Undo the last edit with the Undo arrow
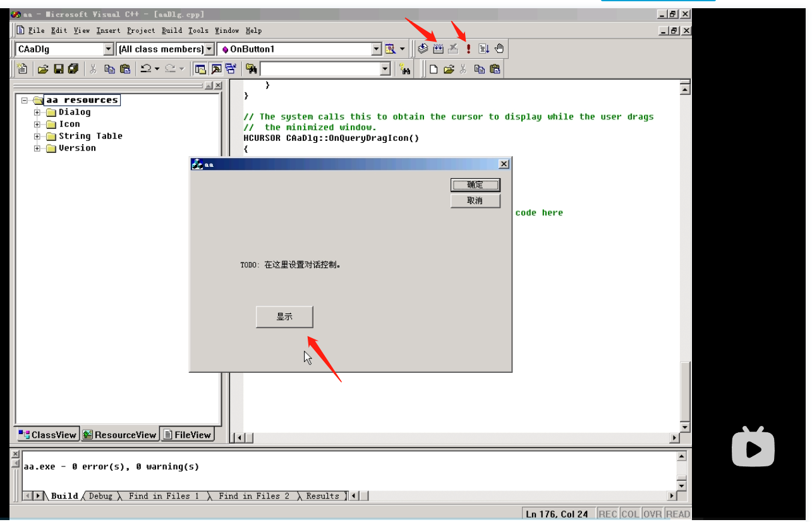This screenshot has width=812, height=522. (145, 69)
